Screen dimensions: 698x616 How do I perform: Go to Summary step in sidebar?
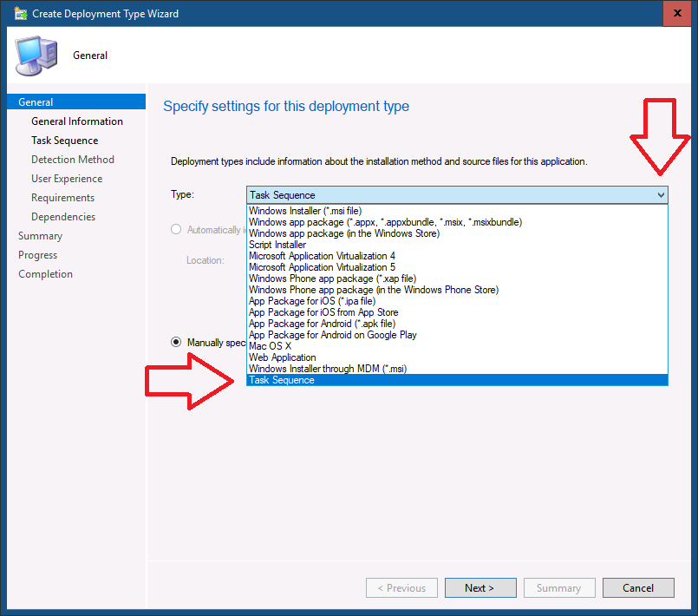(40, 236)
